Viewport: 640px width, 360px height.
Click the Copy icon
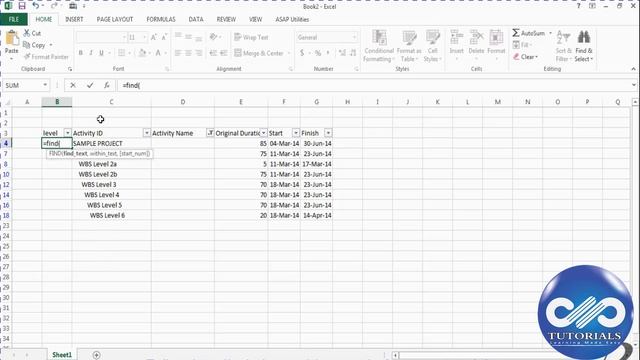pyautogui.click(x=27, y=45)
